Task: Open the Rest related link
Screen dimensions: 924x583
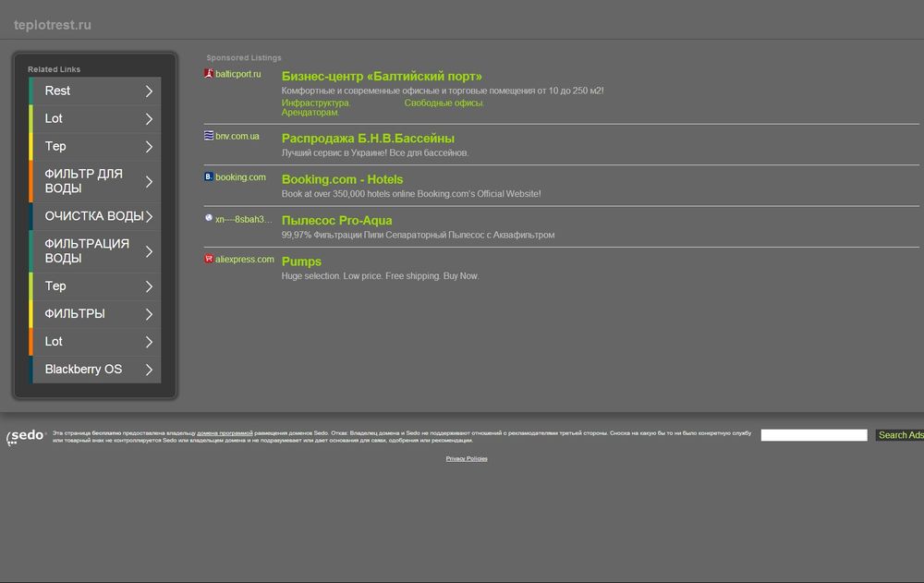Action: click(x=95, y=91)
